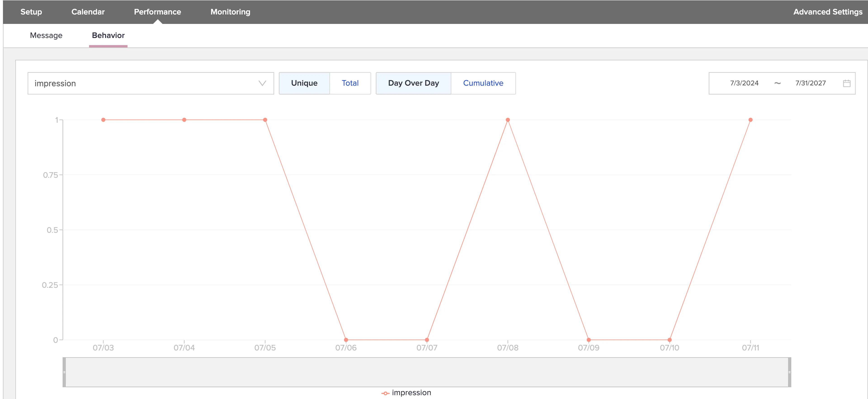Open the impression metric selector
Image resolution: width=868 pixels, height=399 pixels.
click(151, 83)
